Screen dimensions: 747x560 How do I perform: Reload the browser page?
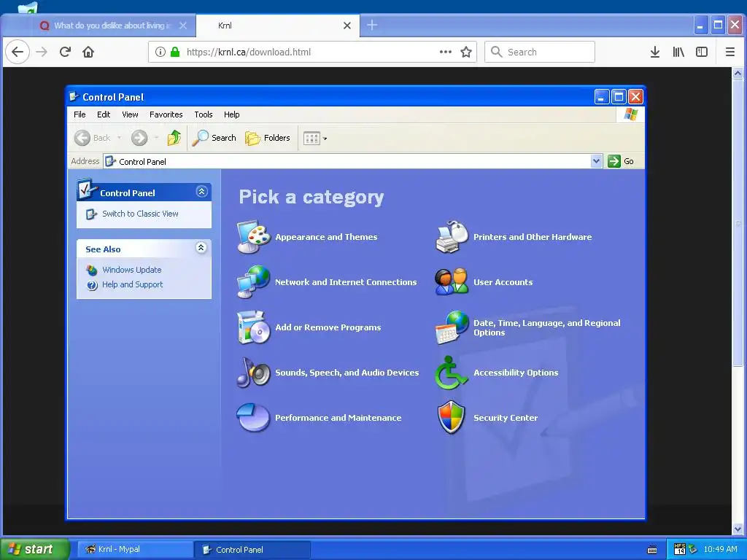[x=65, y=52]
